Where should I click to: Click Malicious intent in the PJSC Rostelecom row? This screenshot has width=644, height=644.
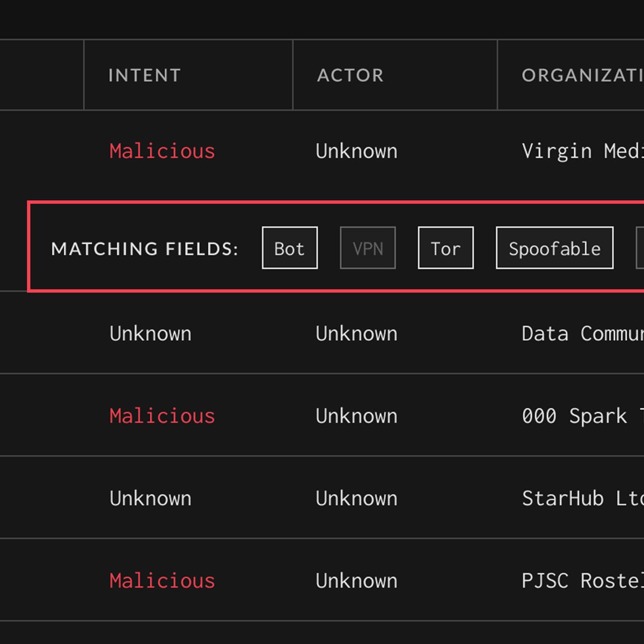pos(162,581)
